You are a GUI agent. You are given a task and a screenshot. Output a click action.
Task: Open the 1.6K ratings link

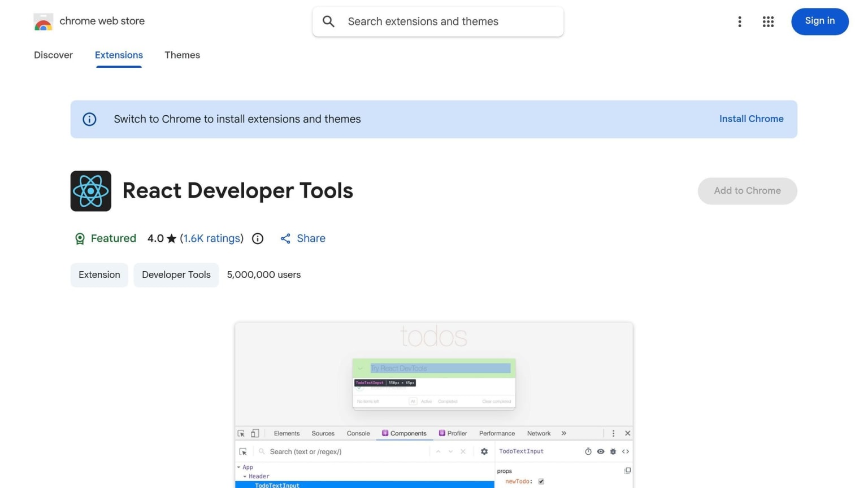pos(212,238)
